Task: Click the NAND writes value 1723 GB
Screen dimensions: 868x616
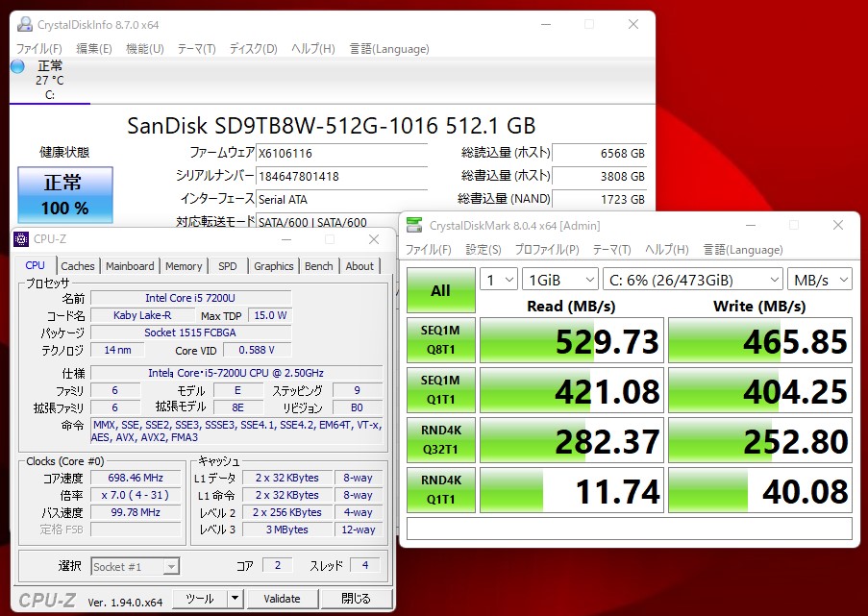Action: click(x=600, y=199)
